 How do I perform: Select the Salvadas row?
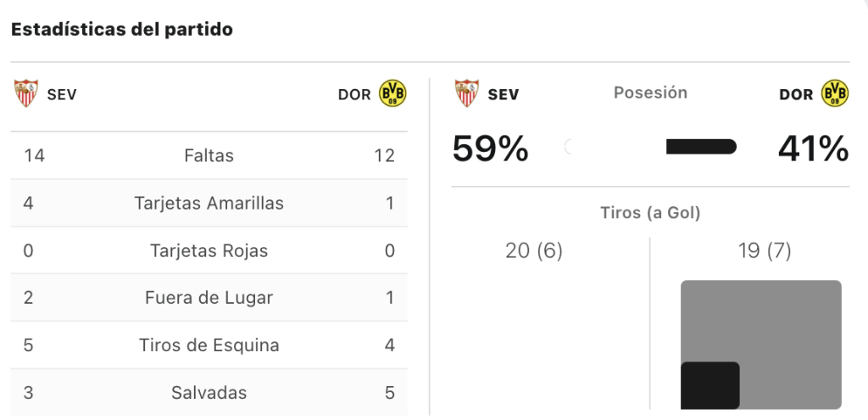coord(209,393)
